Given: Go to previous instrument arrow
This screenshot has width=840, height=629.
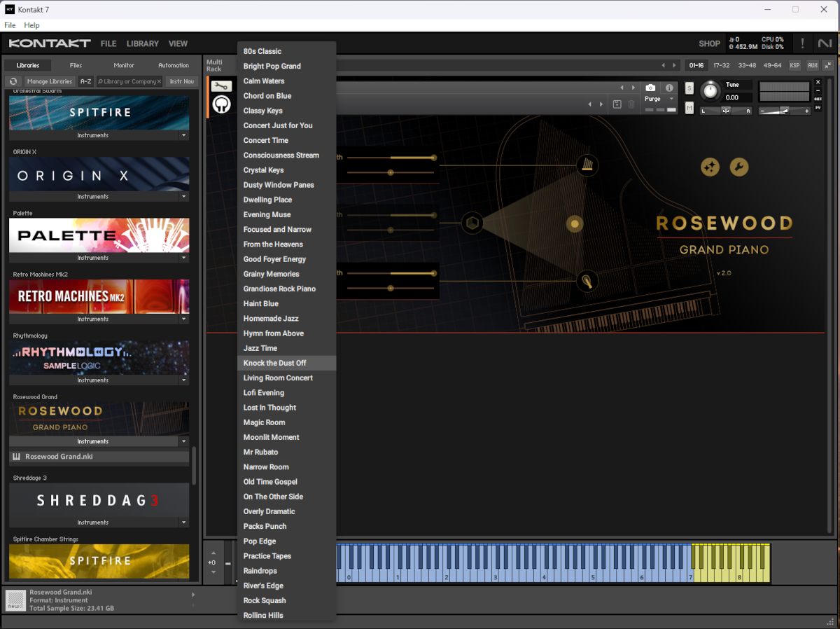Looking at the screenshot, I should pyautogui.click(x=621, y=88).
